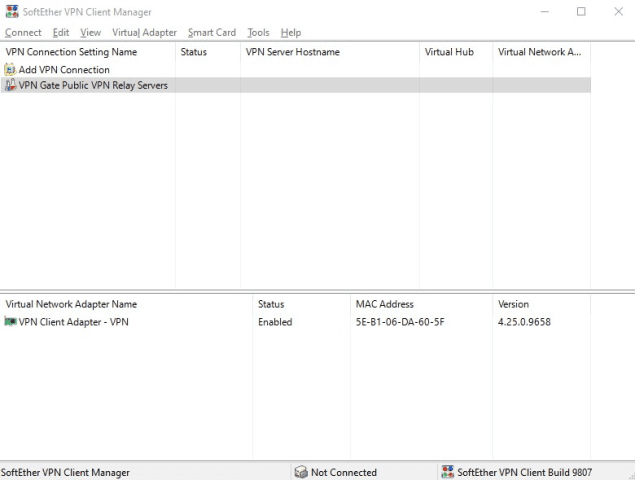This screenshot has height=480, width=635.
Task: Click the Virtual Hub column header
Action: coord(449,52)
